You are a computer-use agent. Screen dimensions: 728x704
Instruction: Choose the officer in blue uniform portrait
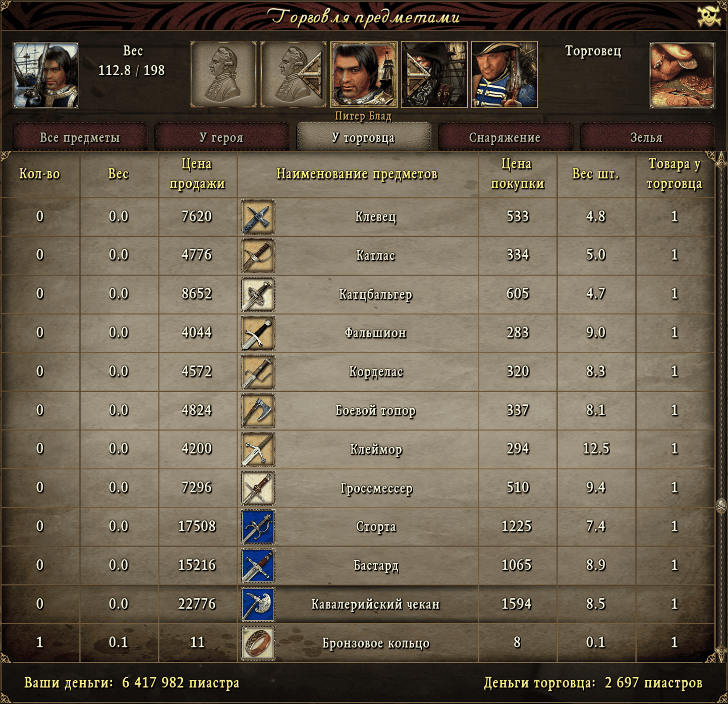pos(504,75)
